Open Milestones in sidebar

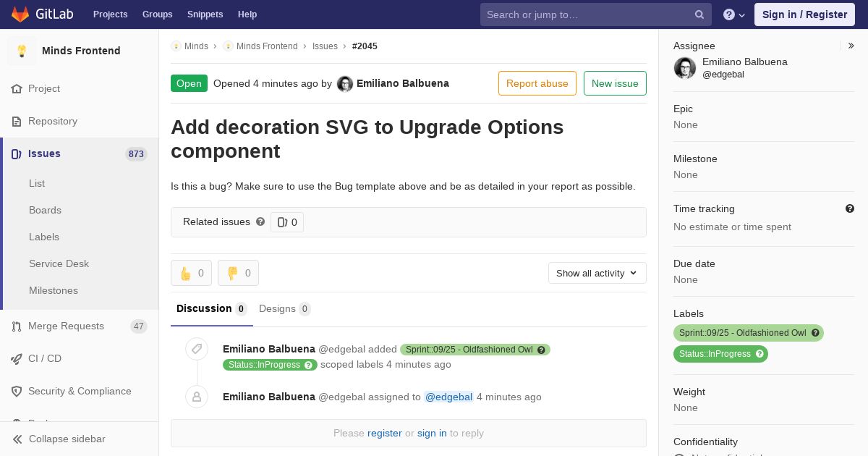[54, 290]
